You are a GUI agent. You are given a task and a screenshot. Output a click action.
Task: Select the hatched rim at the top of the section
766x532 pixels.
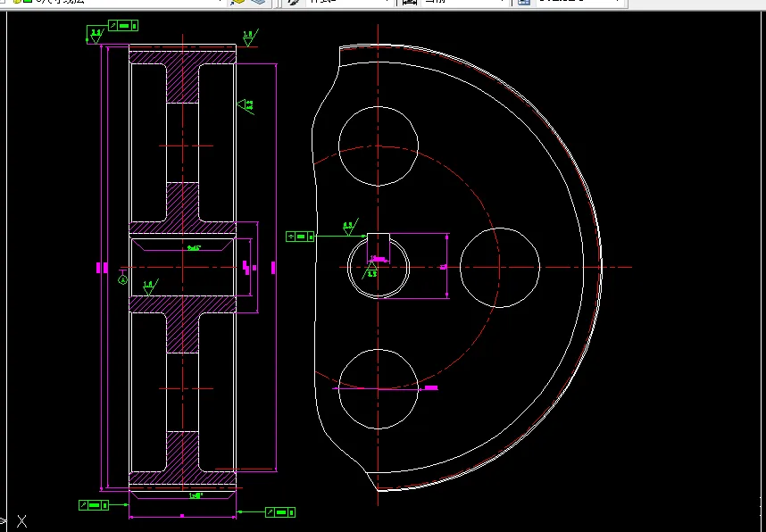click(182, 56)
